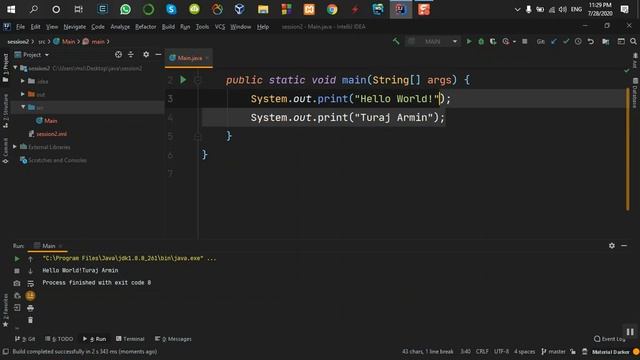Click the Git commit green checkmark

[x=566, y=41]
